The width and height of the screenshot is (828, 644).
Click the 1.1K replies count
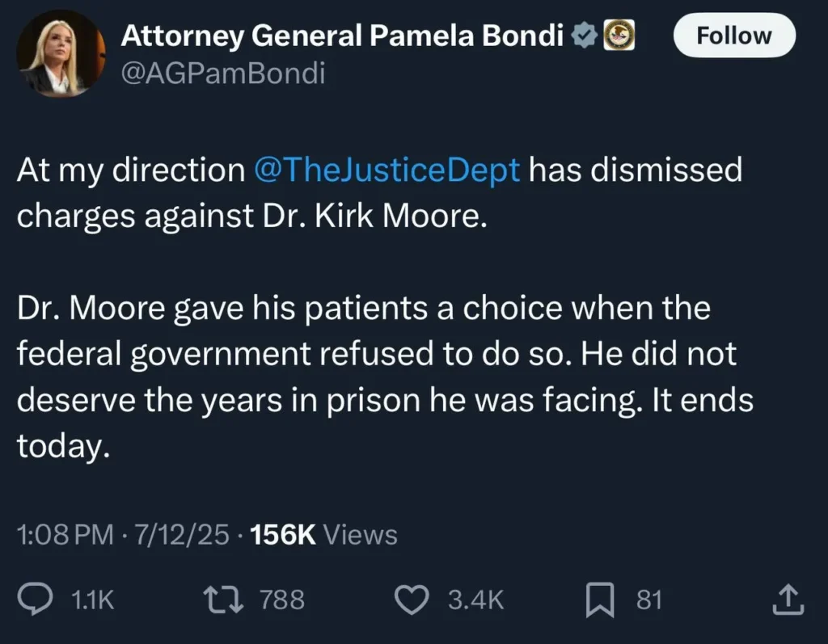pyautogui.click(x=93, y=600)
